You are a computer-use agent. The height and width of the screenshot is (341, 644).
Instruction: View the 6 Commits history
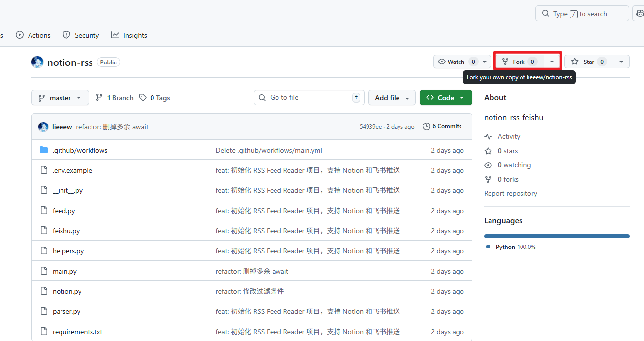[x=442, y=126]
